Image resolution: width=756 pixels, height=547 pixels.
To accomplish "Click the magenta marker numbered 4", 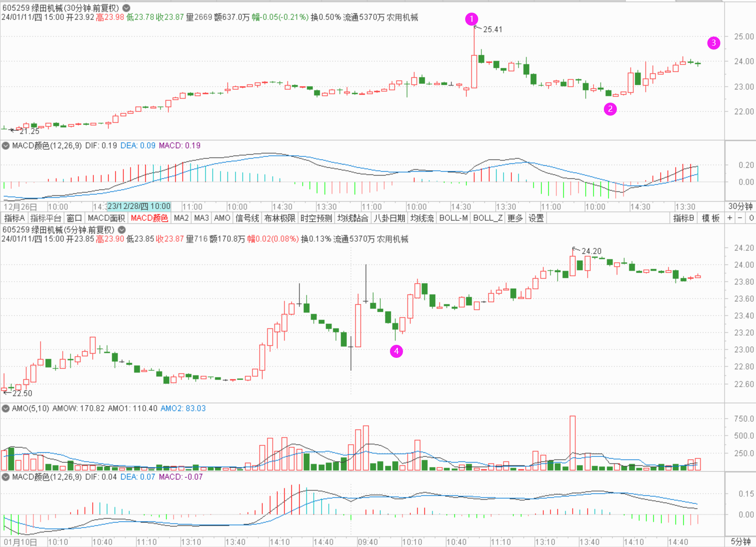I will point(396,351).
